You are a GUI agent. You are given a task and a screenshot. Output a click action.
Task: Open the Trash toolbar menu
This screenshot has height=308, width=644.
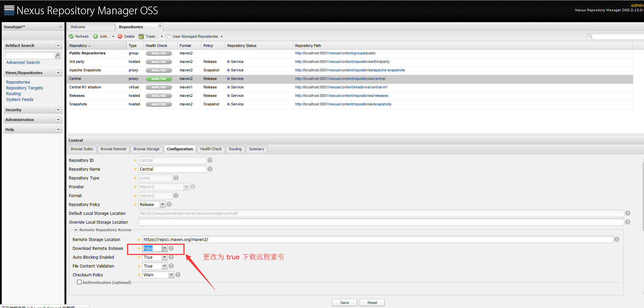click(x=151, y=36)
